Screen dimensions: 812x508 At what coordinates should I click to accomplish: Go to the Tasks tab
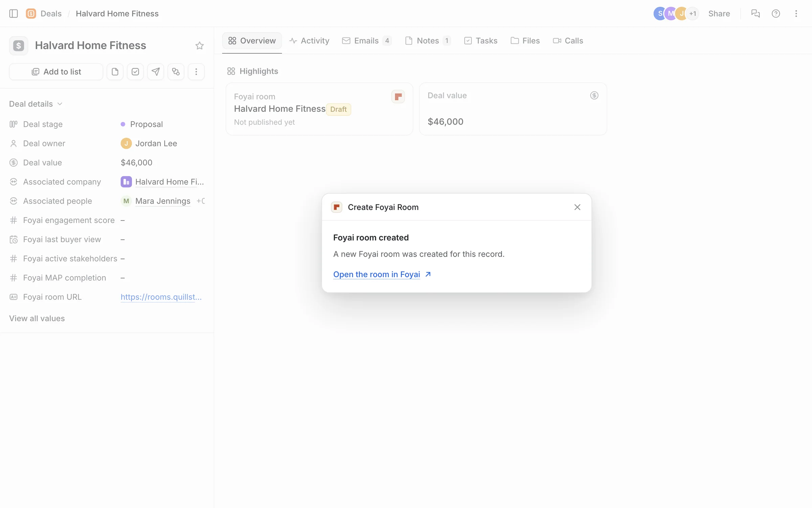click(481, 41)
